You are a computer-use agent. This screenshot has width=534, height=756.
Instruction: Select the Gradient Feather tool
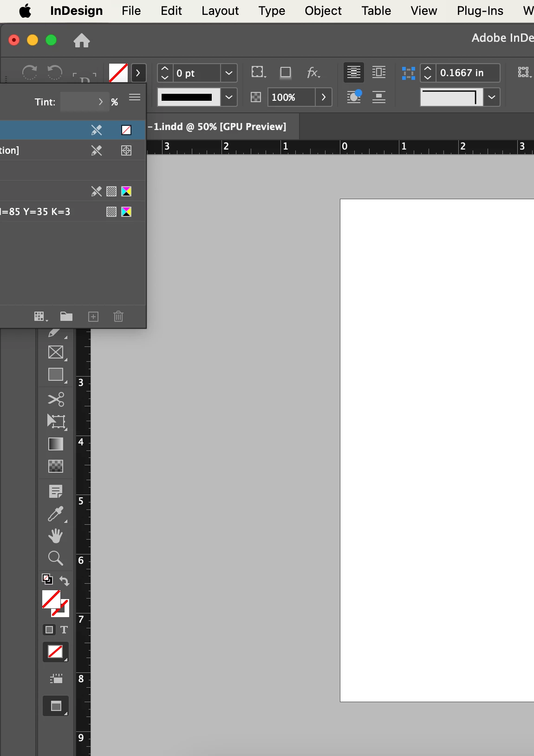[56, 466]
